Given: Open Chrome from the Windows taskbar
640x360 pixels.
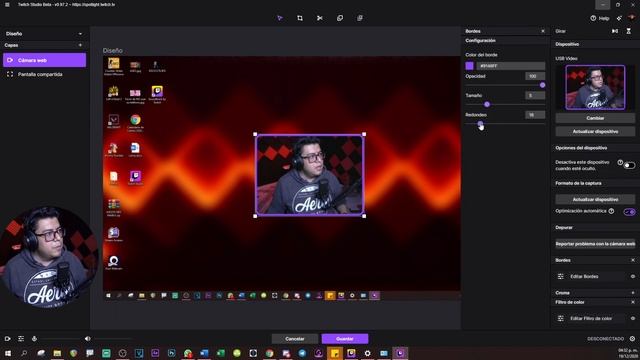Looking at the screenshot, I should coord(269,353).
